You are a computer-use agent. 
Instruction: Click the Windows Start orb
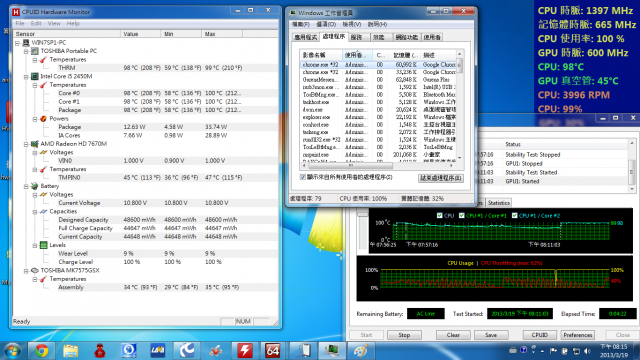click(12, 351)
